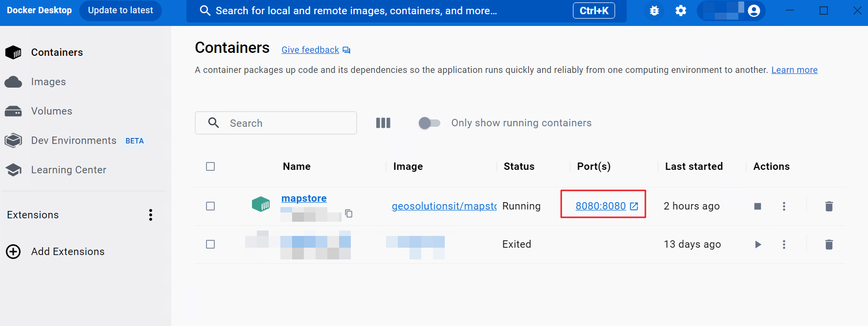Click Update to latest button
The width and height of the screenshot is (868, 326).
click(120, 10)
